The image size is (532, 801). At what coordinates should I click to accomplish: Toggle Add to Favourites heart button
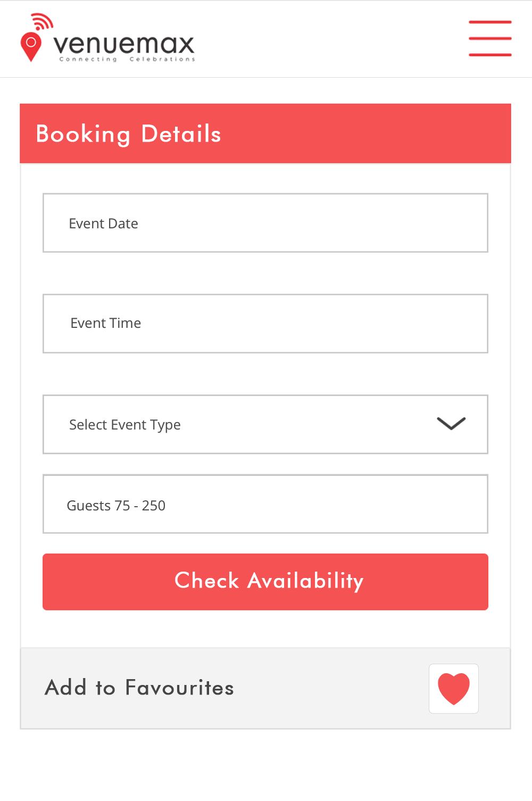[454, 689]
